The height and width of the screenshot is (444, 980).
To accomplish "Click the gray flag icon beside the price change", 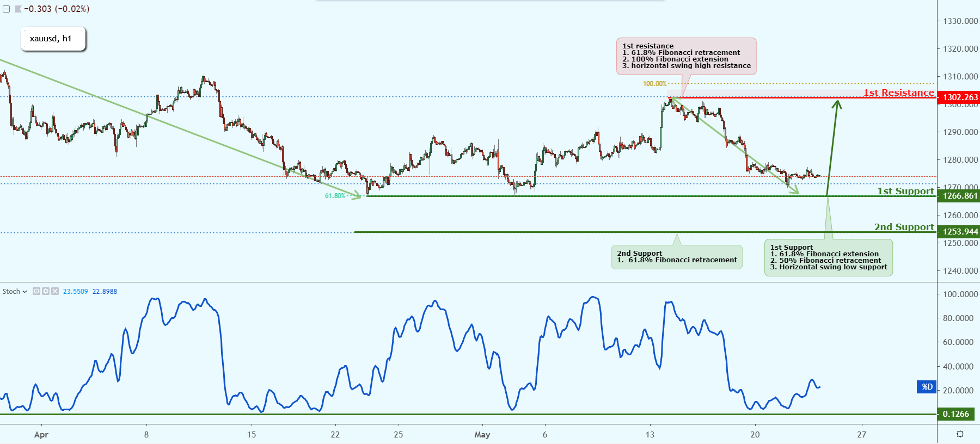I will point(18,9).
